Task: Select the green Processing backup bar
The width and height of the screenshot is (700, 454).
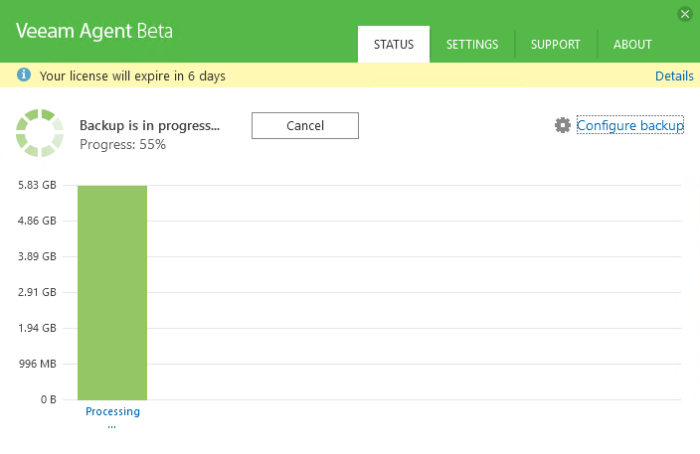Action: 112,292
